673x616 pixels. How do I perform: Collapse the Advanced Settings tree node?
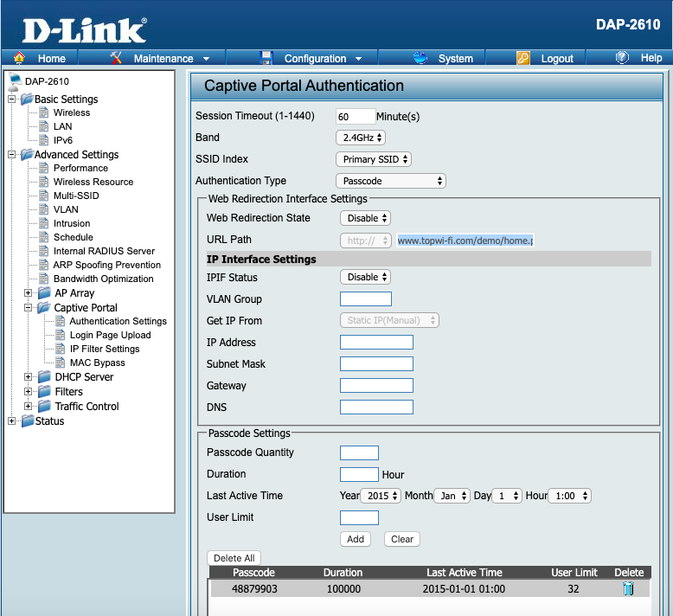pos(12,154)
